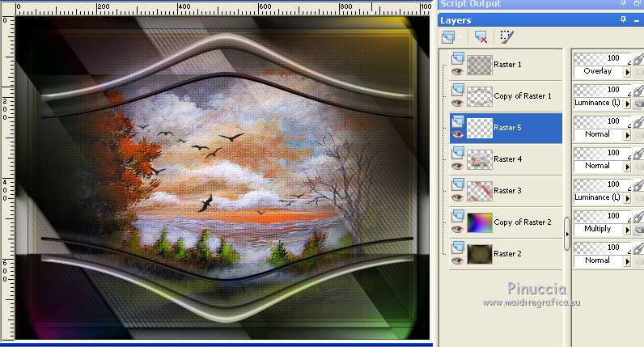This screenshot has height=347, width=644.
Task: Hide the Raster 5 layer
Action: pos(458,135)
